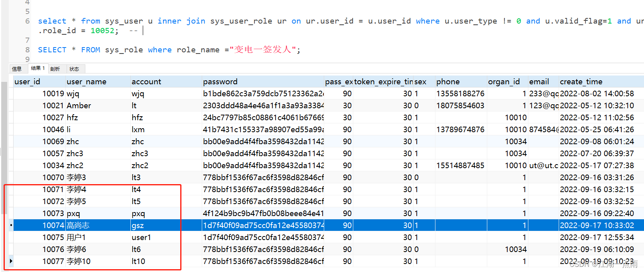Click the sys_role table name in the query

(124, 50)
